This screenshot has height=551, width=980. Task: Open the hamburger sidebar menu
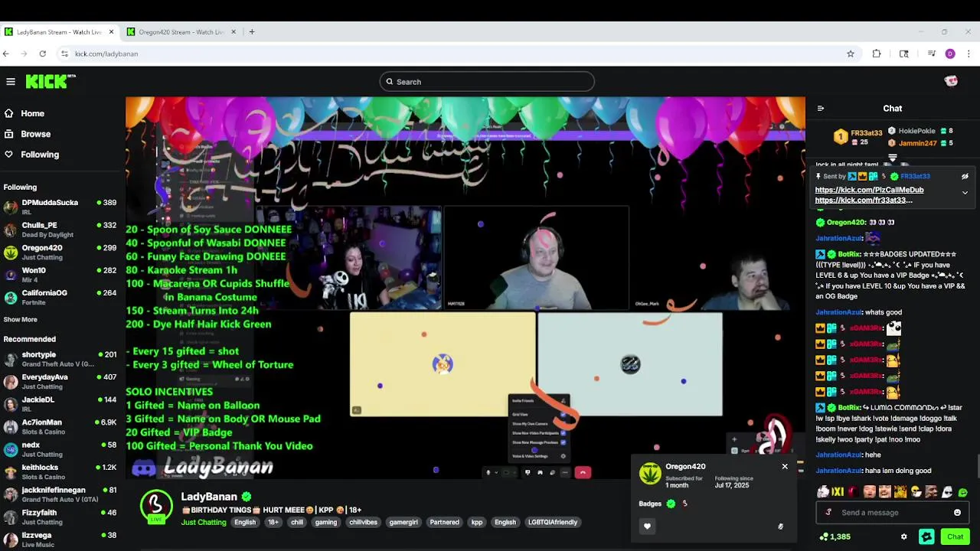[x=11, y=81]
